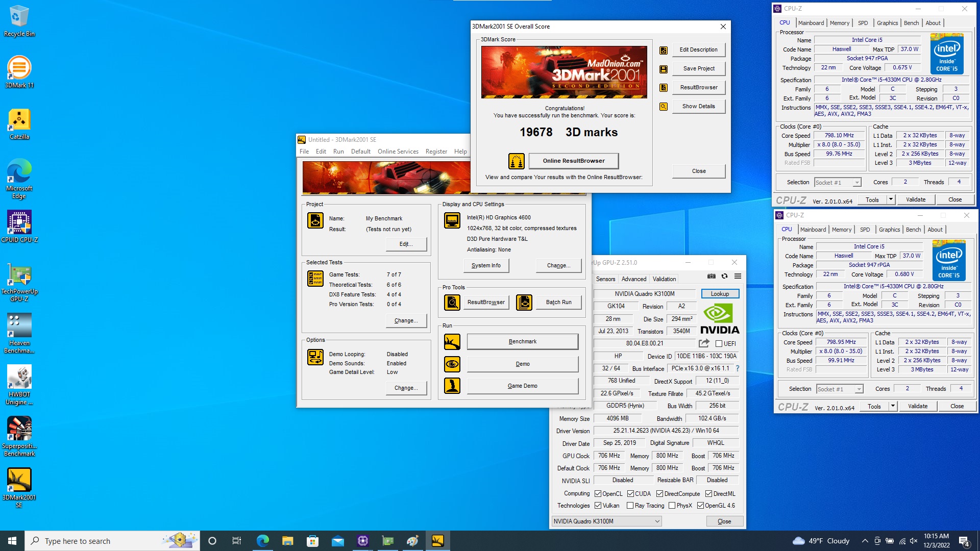Image resolution: width=980 pixels, height=551 pixels.
Task: Click Change under Selected Tests
Action: (406, 321)
